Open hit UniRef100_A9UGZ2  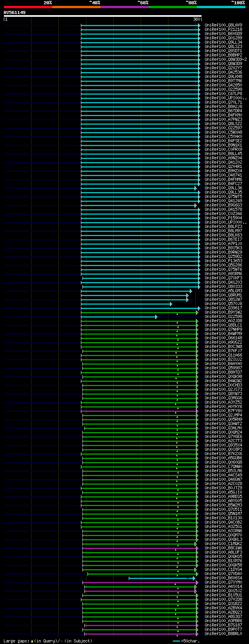[223, 342]
